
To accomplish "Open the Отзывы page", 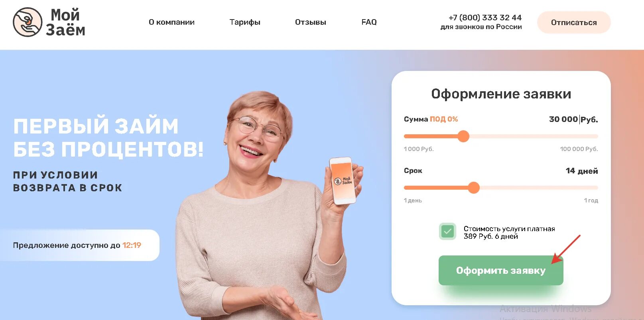I will pyautogui.click(x=311, y=22).
